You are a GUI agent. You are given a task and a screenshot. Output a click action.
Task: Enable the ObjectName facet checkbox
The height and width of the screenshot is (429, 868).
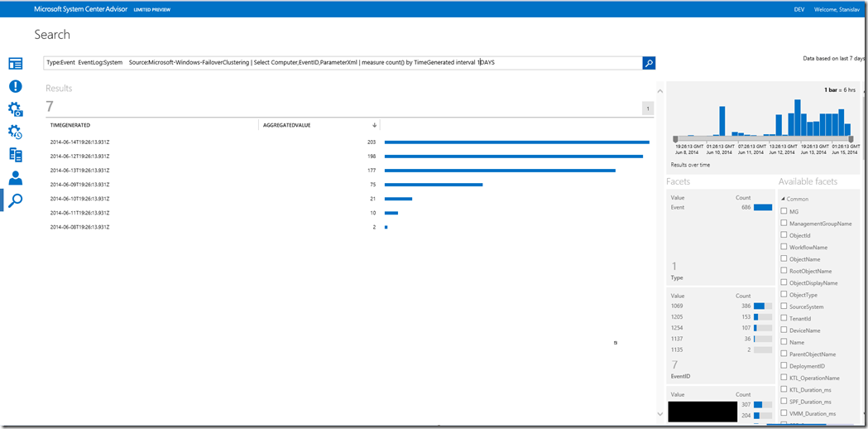click(784, 259)
